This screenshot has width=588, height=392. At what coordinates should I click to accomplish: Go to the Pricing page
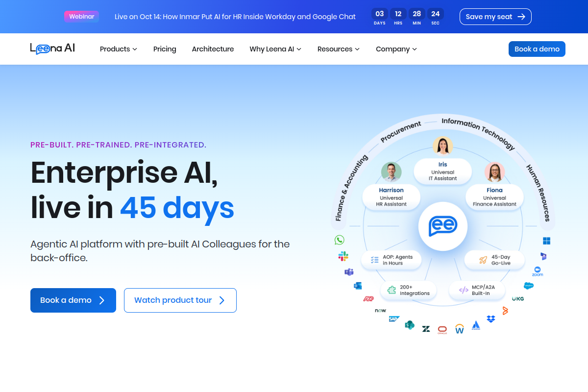tap(165, 49)
